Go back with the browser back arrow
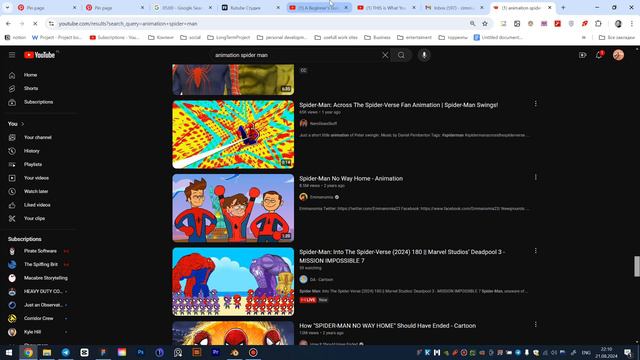640x360 pixels. (x=9, y=24)
